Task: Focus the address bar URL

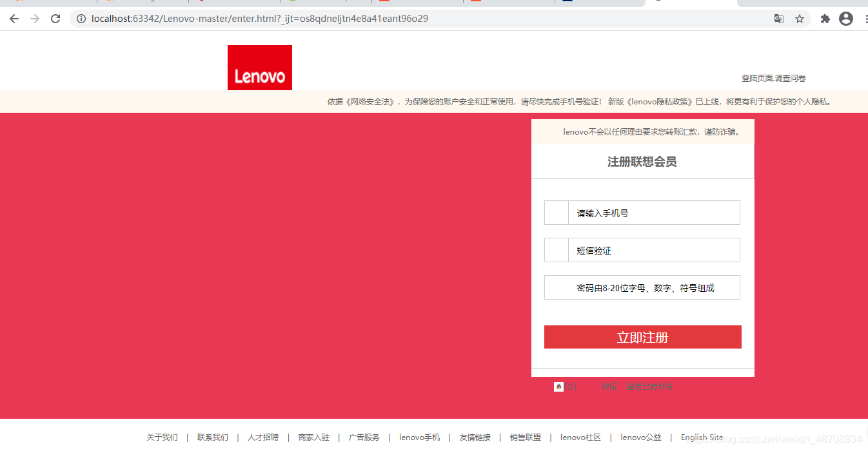Action: pyautogui.click(x=260, y=19)
